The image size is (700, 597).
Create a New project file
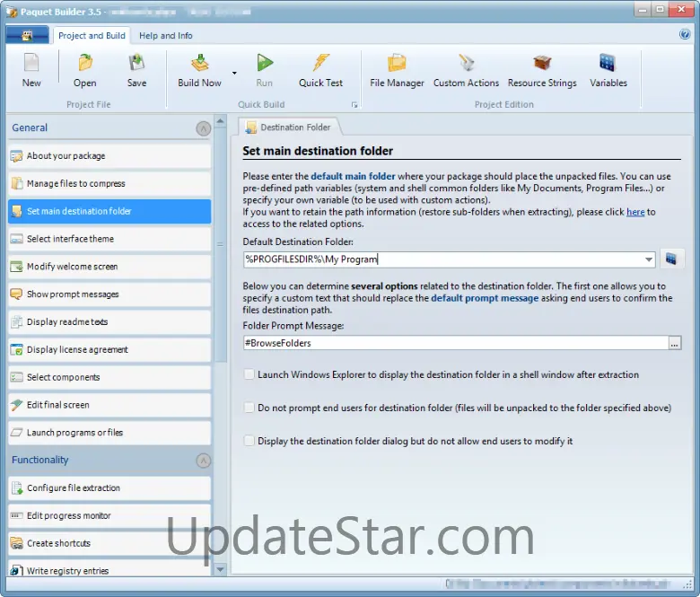(31, 70)
